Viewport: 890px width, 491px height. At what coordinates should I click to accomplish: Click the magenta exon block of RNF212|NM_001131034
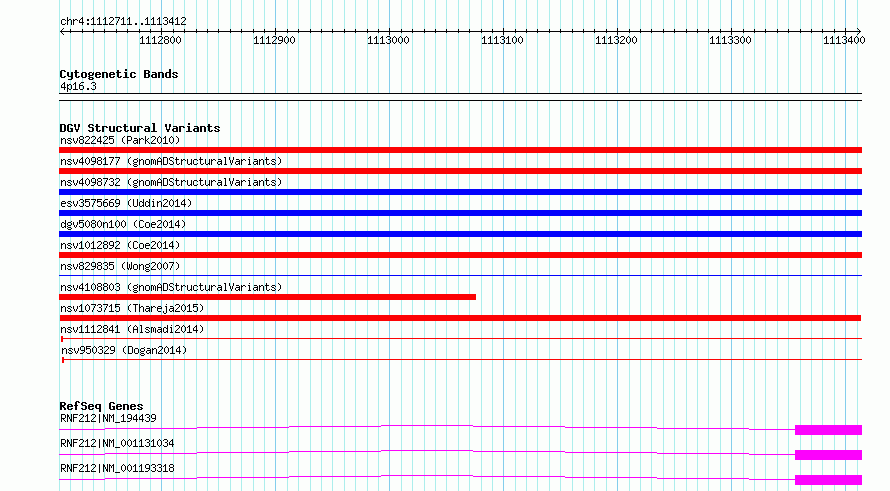(828, 455)
